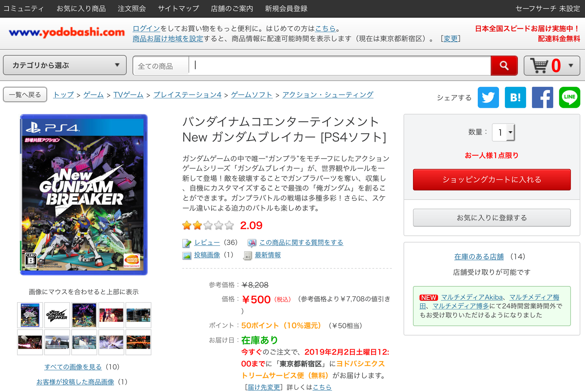The image size is (585, 392).
Task: Open 新規会員登録 in the top menu
Action: (x=286, y=9)
